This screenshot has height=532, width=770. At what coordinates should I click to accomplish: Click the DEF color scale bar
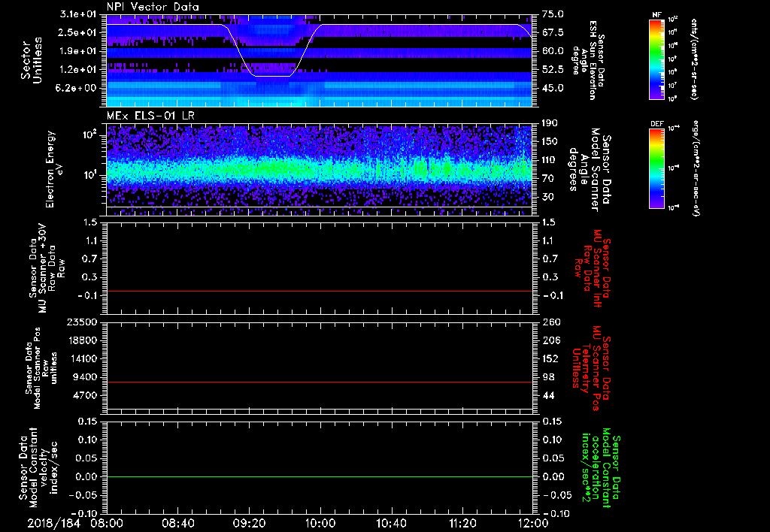[656, 167]
